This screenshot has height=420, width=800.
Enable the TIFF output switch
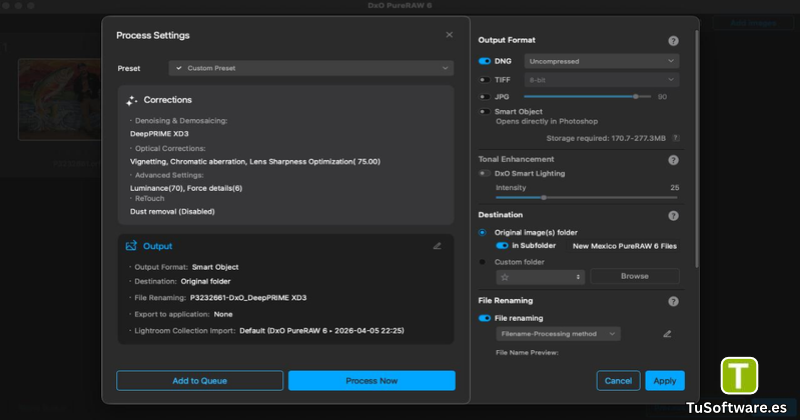point(484,80)
